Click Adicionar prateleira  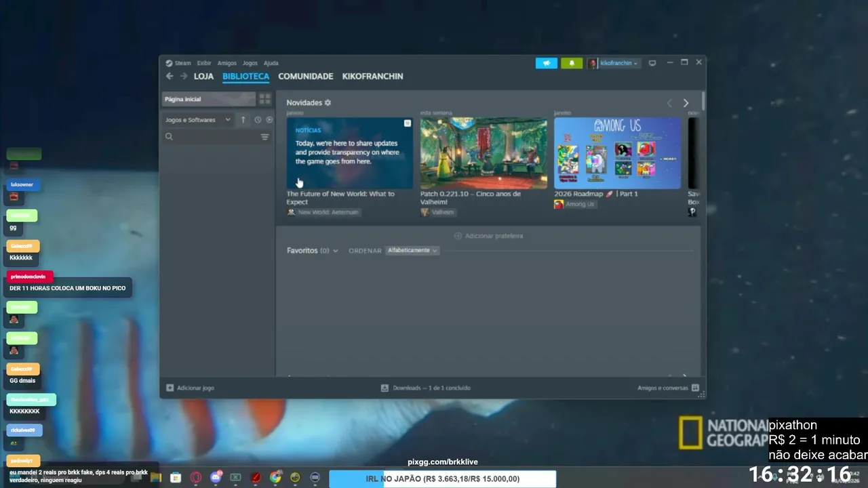(x=488, y=236)
